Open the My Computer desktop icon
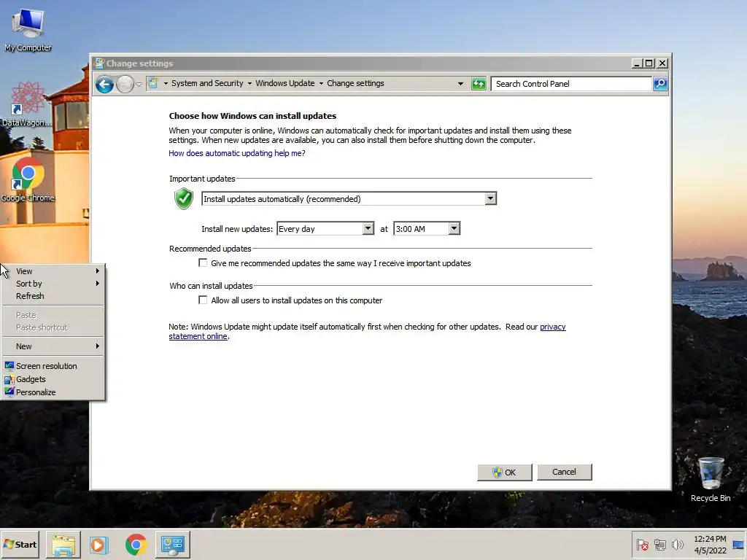The height and width of the screenshot is (560, 747). 28,28
